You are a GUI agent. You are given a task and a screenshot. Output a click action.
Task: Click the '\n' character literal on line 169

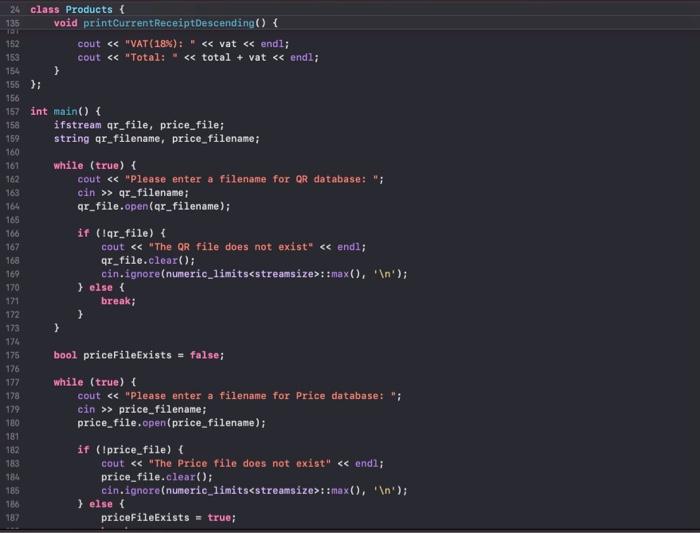[384, 274]
